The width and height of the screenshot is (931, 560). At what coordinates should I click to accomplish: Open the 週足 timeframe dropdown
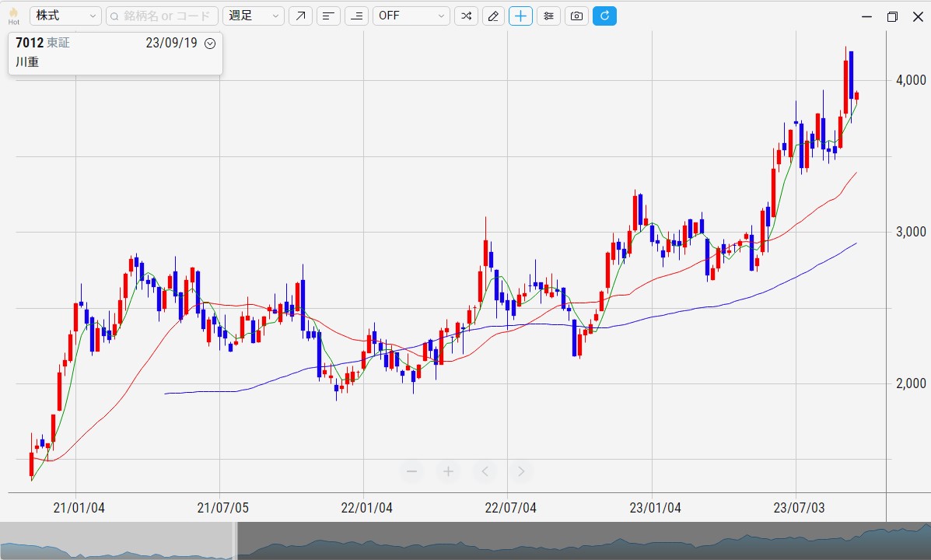pyautogui.click(x=254, y=16)
